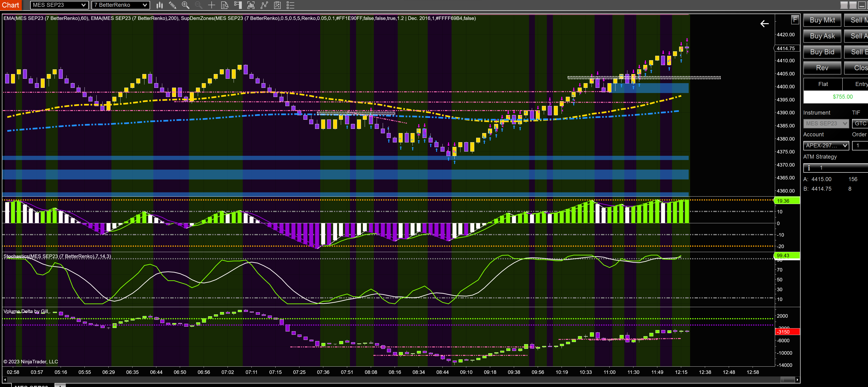Open the Chart Trader Instrument dropdown
Screen dimensions: 868x387
point(826,123)
